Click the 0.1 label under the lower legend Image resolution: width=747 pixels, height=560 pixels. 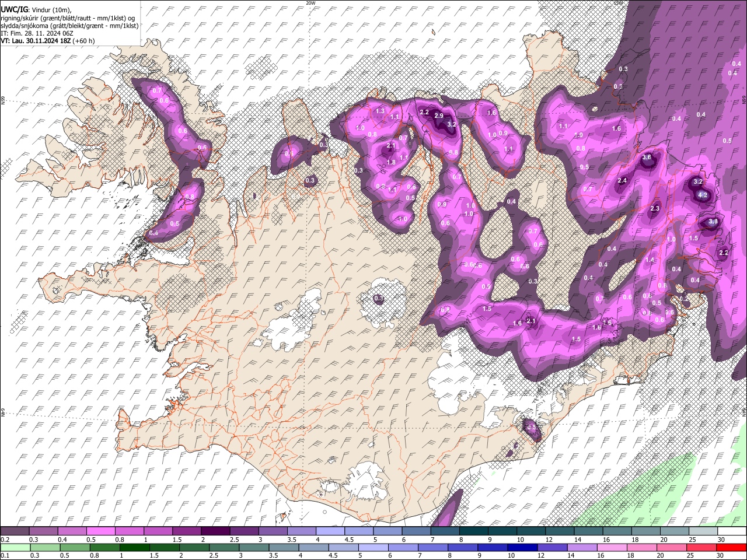tap(4, 556)
